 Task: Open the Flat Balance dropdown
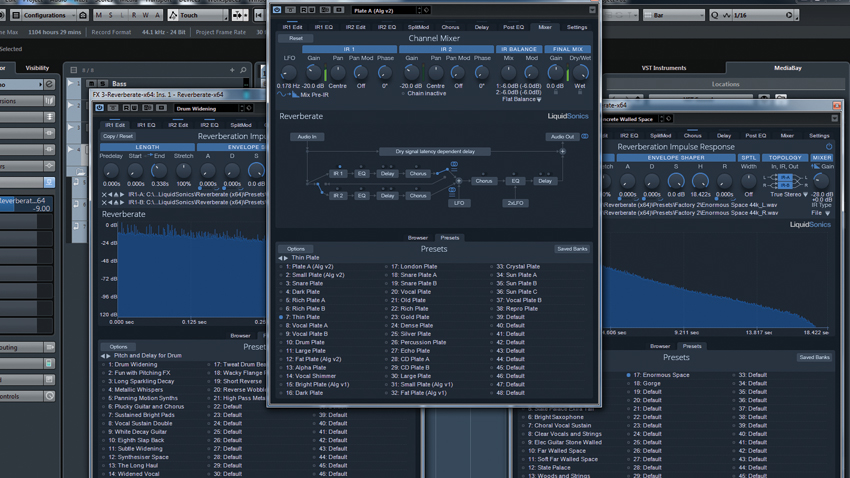[x=521, y=100]
